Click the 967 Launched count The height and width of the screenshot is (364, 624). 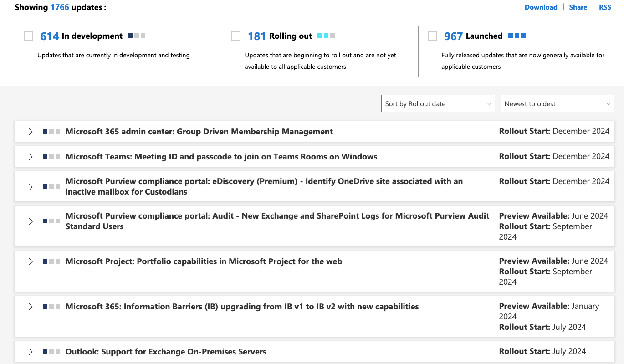pos(454,36)
